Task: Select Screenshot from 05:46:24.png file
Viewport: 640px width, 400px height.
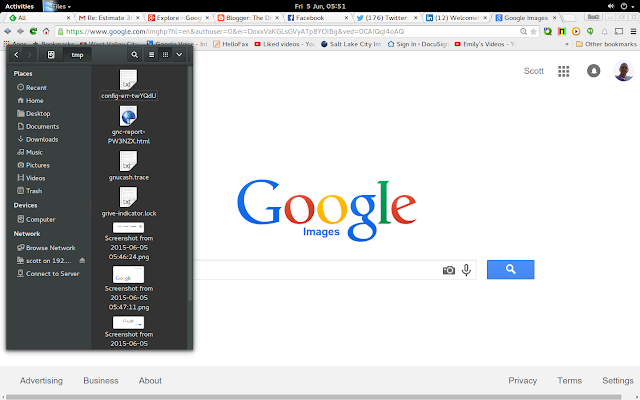Action: pos(129,242)
